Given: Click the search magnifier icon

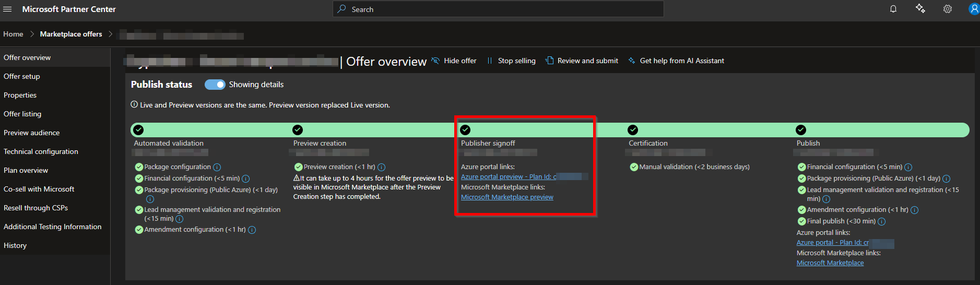Looking at the screenshot, I should [x=341, y=9].
